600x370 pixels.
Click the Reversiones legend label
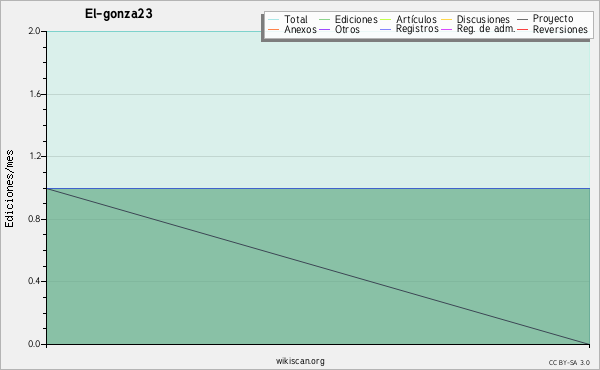point(560,29)
